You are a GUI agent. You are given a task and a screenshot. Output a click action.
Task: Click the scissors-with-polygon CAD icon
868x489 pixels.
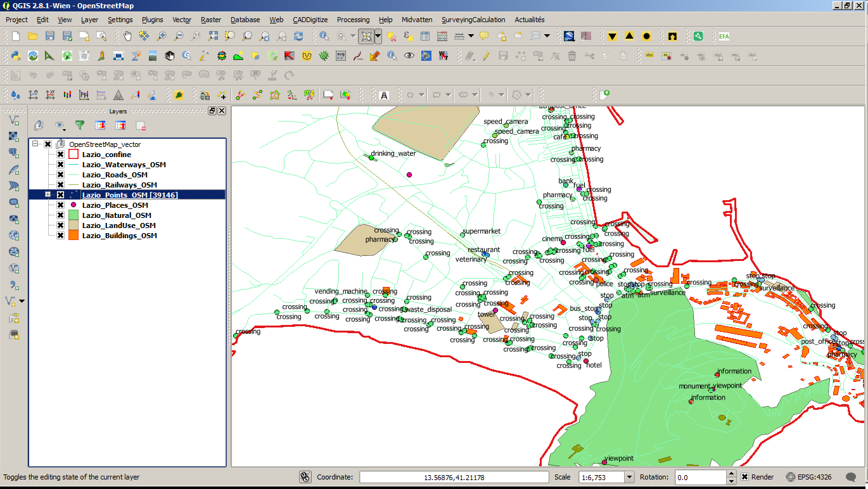309,95
